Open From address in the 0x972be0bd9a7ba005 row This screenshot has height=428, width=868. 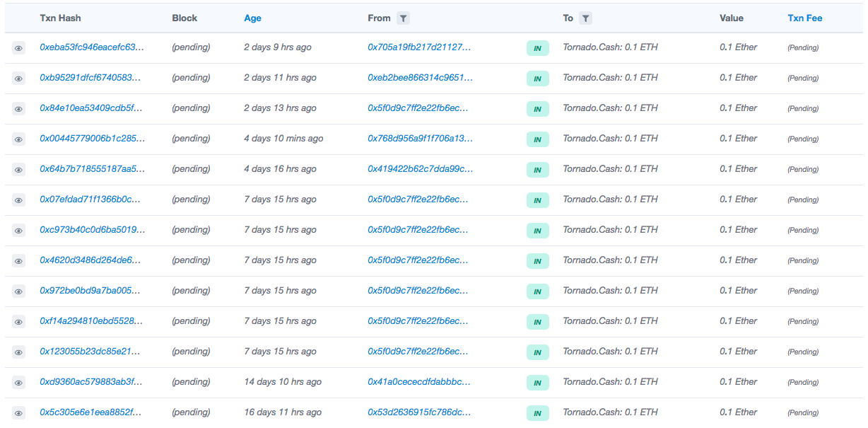click(418, 291)
